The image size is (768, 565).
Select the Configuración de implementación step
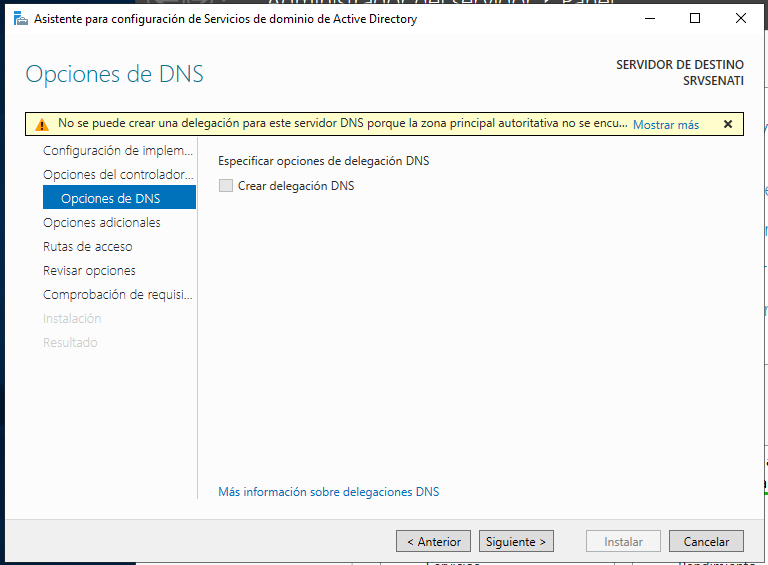pyautogui.click(x=118, y=150)
